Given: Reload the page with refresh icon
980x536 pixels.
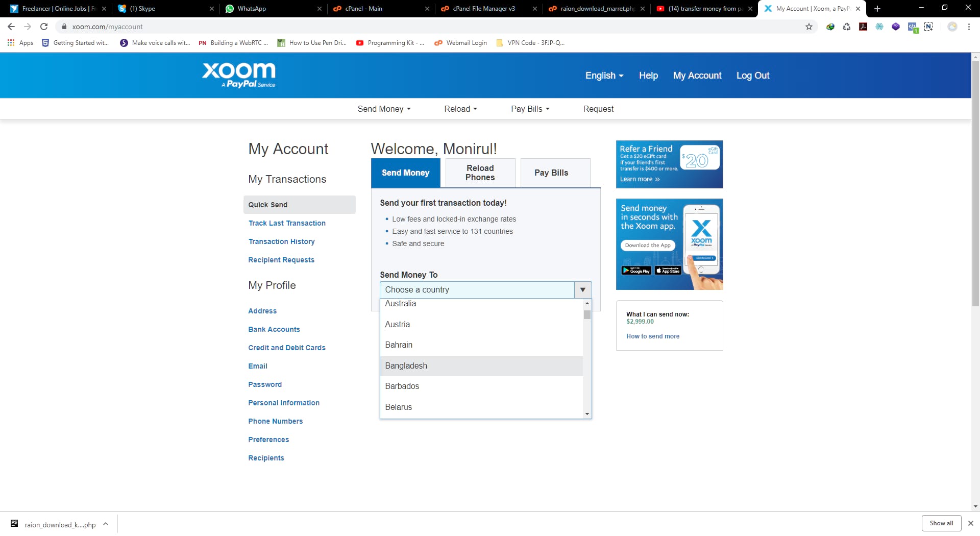Looking at the screenshot, I should [x=44, y=27].
